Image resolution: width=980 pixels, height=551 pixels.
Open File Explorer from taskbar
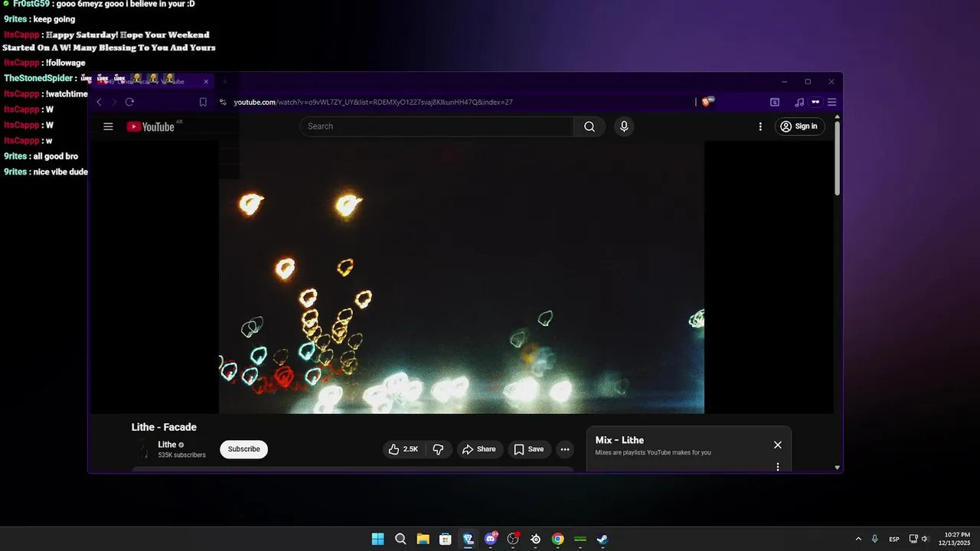tap(423, 539)
